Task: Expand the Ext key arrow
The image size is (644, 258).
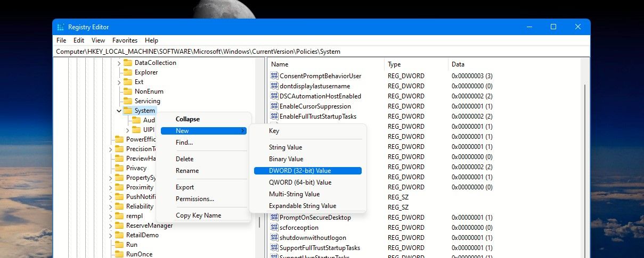Action: (x=118, y=82)
